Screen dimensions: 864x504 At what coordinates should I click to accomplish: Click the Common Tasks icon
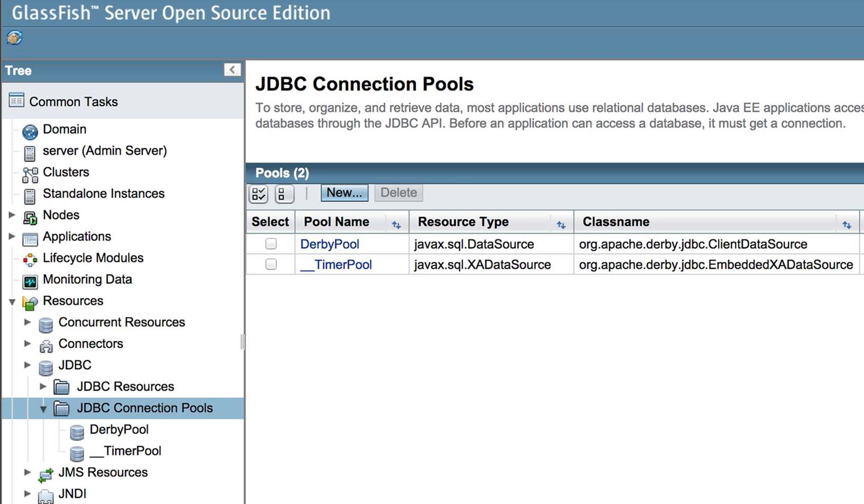click(17, 101)
